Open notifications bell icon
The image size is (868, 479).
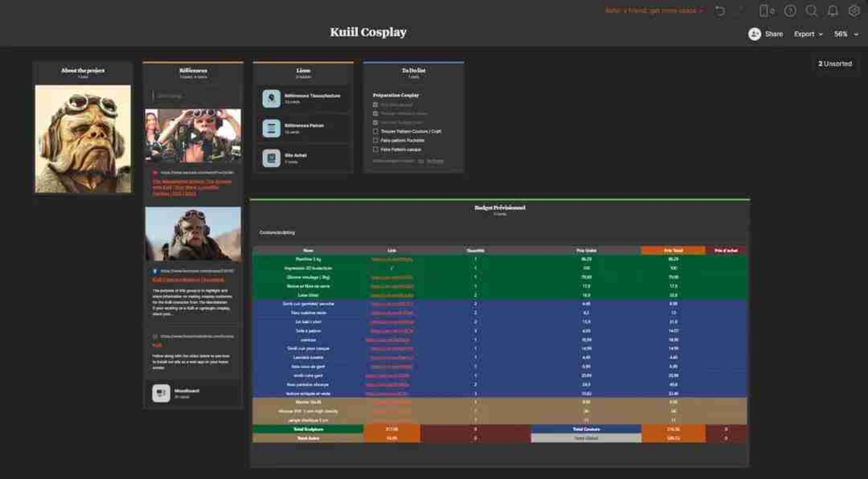tap(833, 11)
